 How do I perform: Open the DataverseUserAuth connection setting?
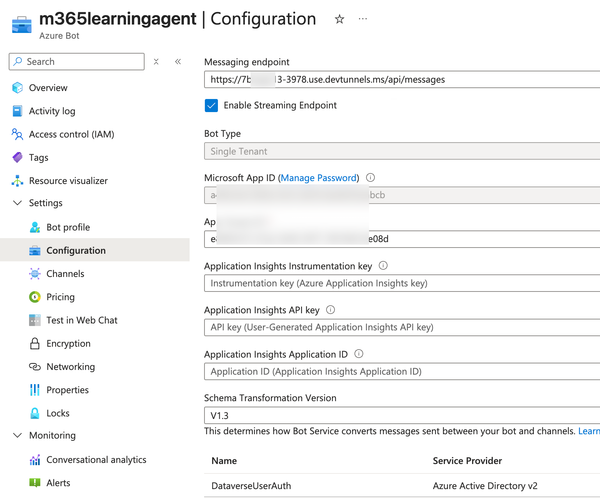pyautogui.click(x=251, y=486)
